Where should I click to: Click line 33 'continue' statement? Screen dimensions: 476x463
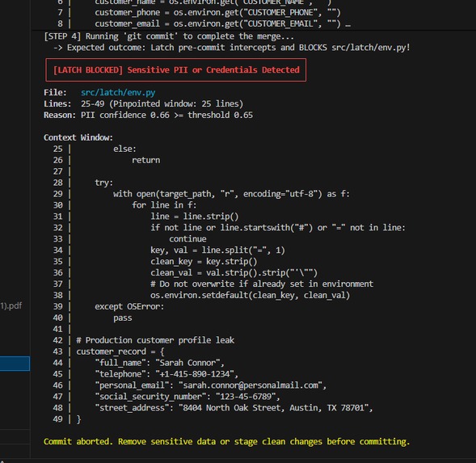(x=187, y=238)
